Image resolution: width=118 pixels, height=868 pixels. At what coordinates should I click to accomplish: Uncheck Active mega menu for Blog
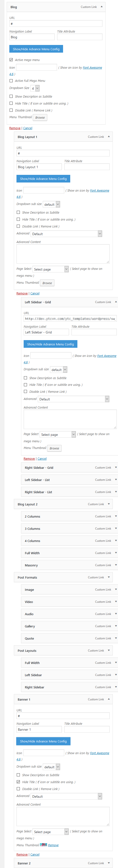(11, 60)
